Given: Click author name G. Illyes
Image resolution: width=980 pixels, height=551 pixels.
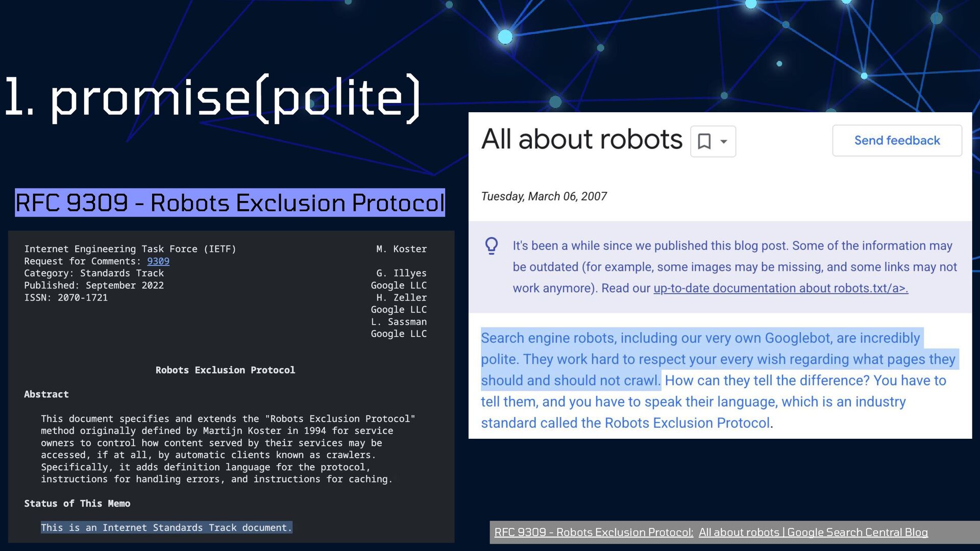Looking at the screenshot, I should tap(401, 273).
